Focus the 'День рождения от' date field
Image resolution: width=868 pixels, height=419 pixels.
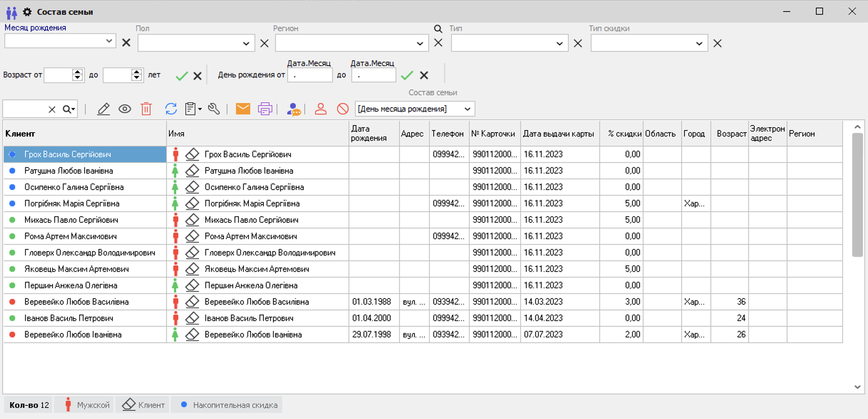[310, 75]
